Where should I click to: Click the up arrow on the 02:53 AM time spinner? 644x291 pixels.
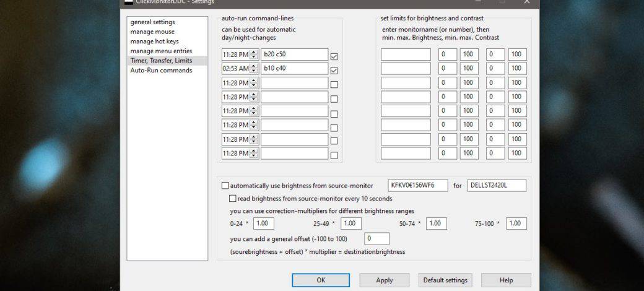(x=254, y=66)
